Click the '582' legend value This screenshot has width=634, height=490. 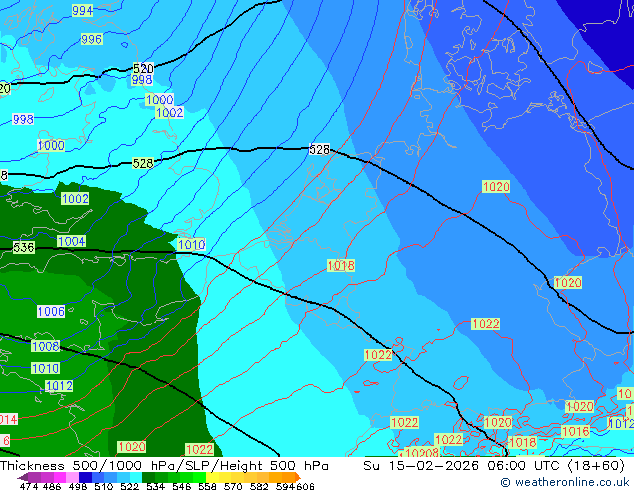(259, 486)
